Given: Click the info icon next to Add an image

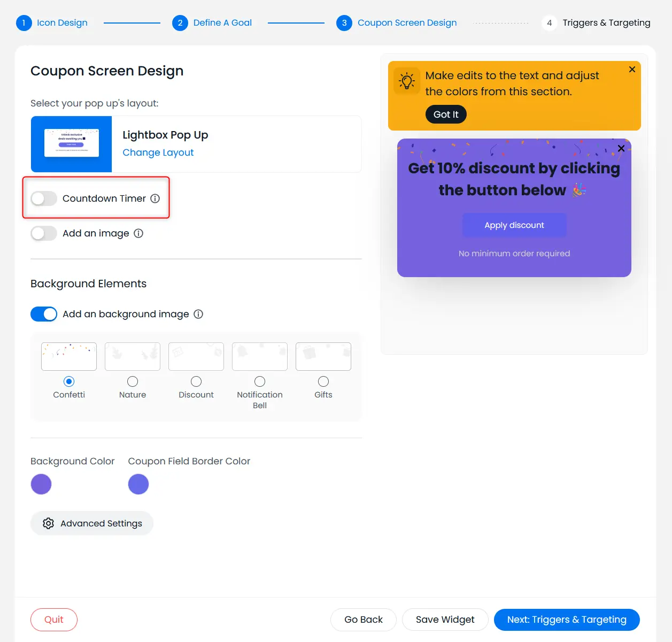Looking at the screenshot, I should pos(138,233).
